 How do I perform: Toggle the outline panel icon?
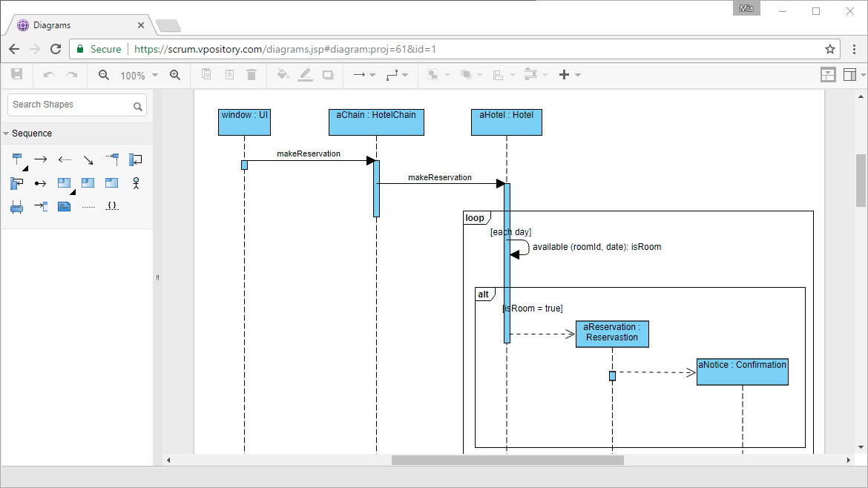tap(828, 75)
